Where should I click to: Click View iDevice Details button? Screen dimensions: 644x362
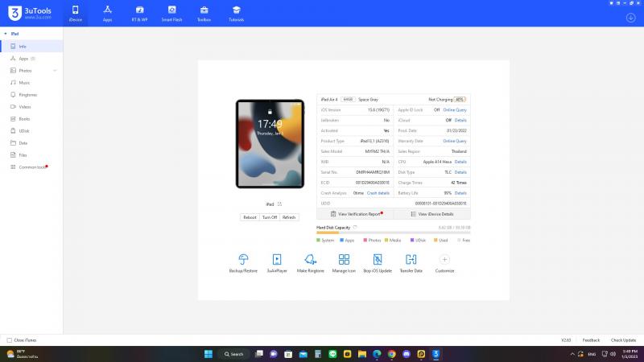click(x=432, y=214)
